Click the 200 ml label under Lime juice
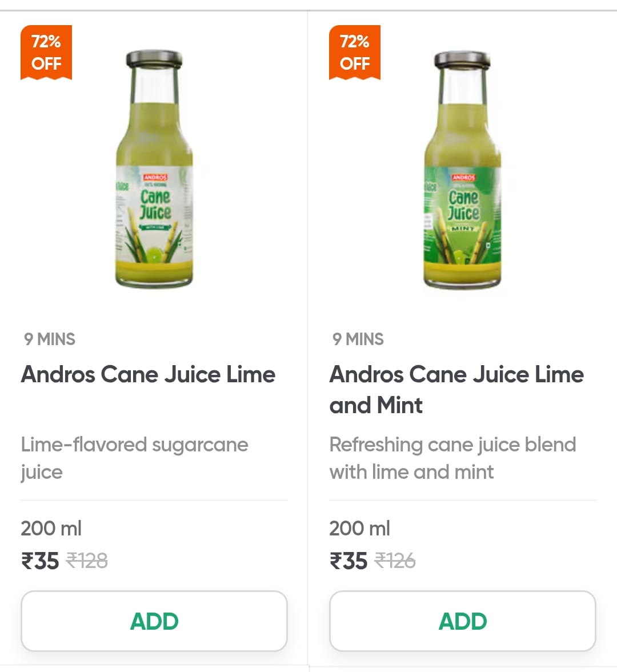The image size is (617, 672). tap(51, 528)
